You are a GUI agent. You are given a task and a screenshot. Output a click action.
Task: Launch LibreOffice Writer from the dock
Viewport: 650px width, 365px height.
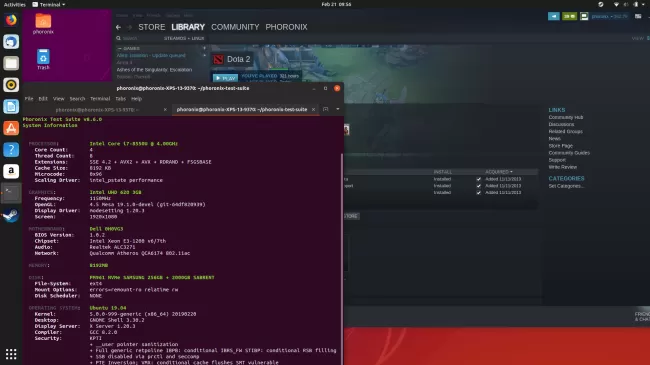pos(11,106)
